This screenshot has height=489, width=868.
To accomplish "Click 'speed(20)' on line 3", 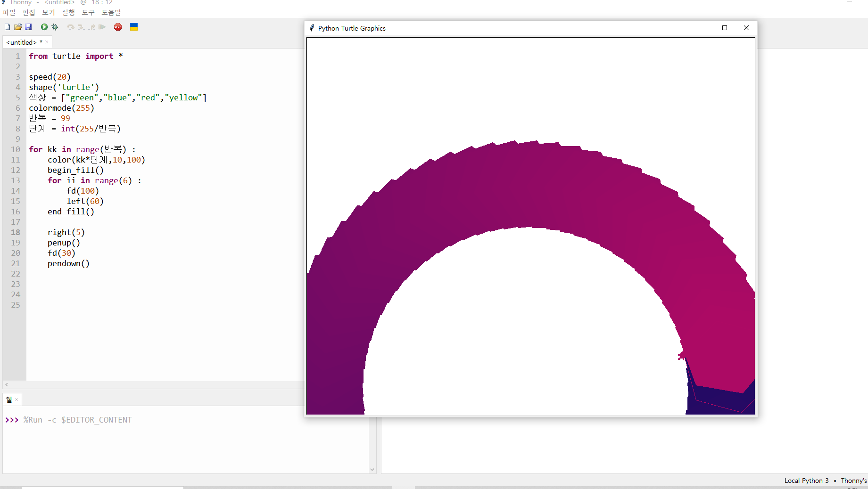I will (50, 77).
